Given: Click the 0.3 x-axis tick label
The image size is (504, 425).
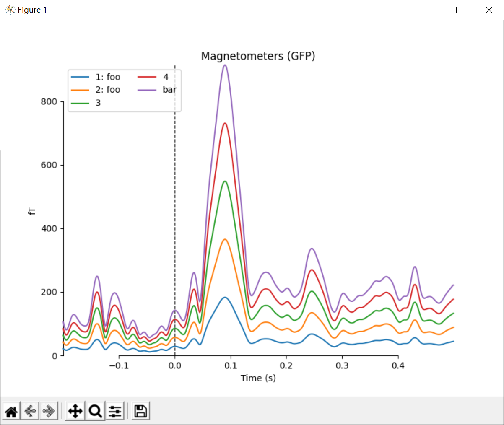Looking at the screenshot, I should (x=342, y=365).
